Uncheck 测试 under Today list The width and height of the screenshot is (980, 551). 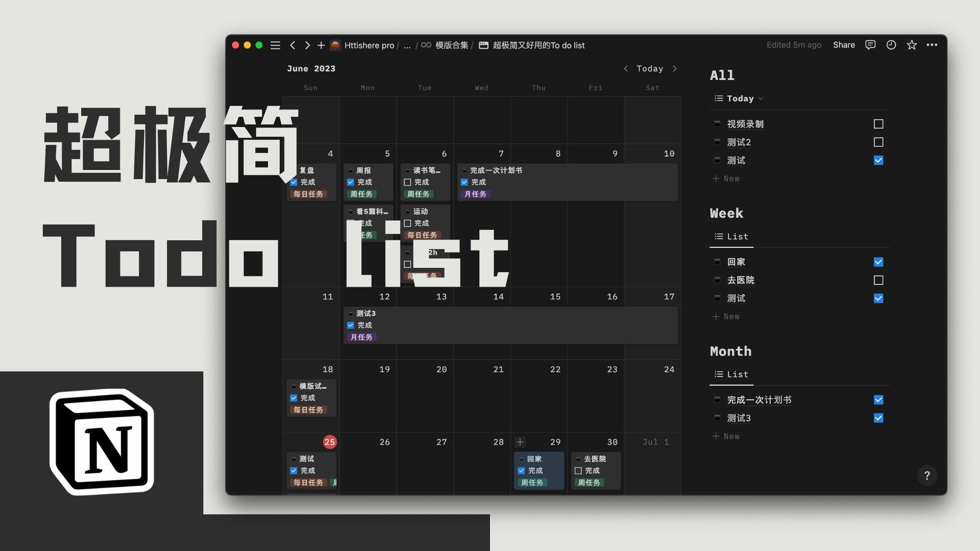click(x=878, y=160)
